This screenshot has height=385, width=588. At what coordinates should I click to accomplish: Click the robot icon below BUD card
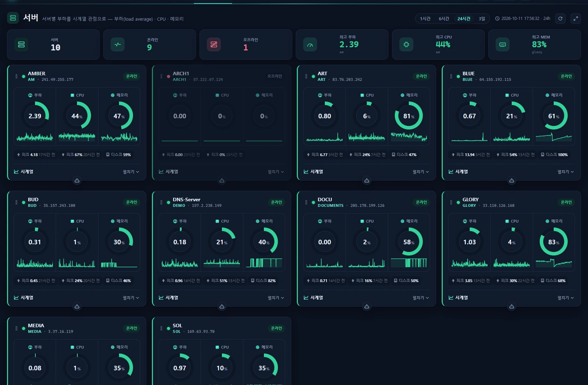77,307
